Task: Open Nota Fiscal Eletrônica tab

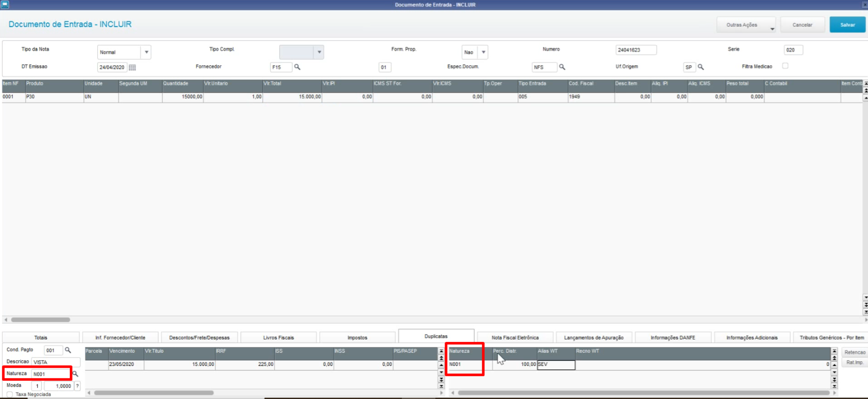Action: 515,337
